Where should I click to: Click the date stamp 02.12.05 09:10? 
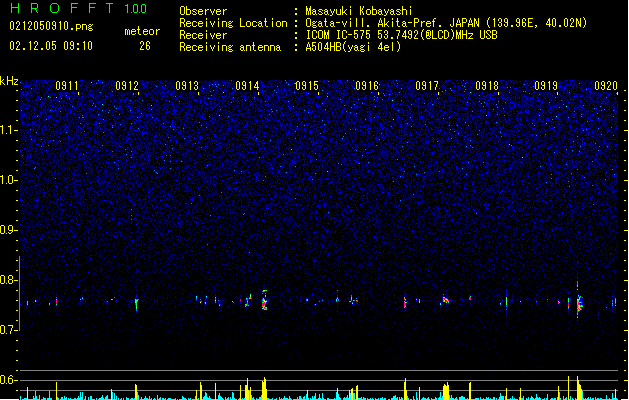tap(51, 46)
